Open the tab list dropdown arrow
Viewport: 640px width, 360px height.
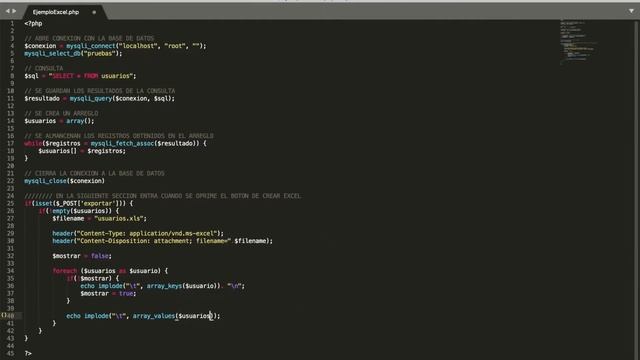tap(631, 11)
